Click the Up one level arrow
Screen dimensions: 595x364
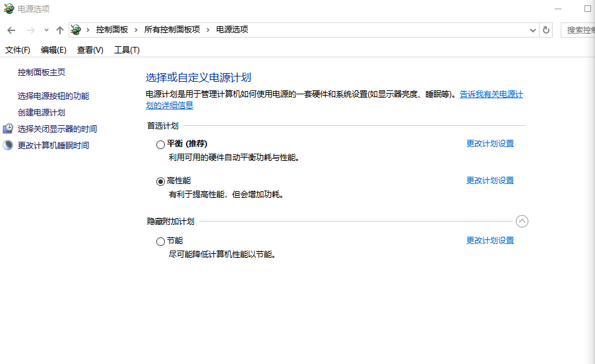click(x=60, y=30)
